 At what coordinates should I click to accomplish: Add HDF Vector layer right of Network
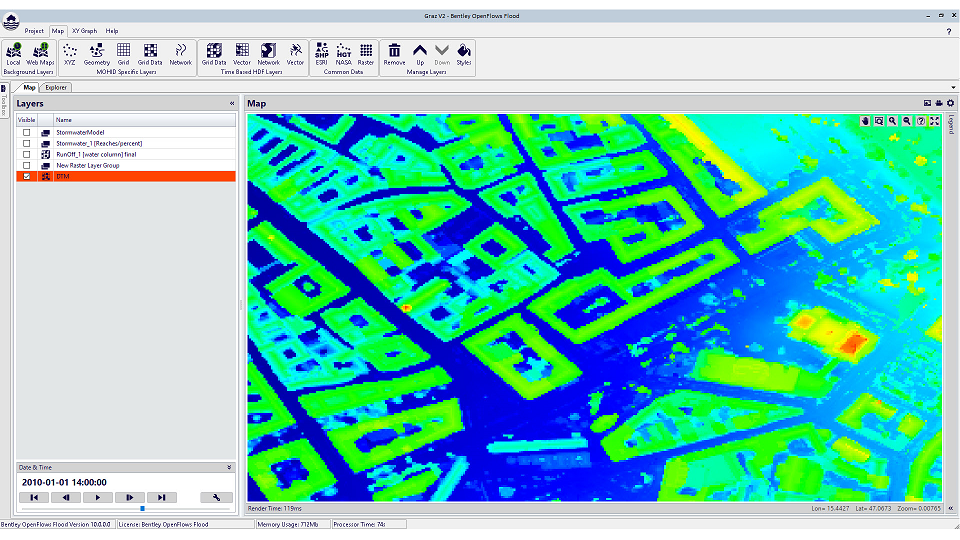point(295,54)
